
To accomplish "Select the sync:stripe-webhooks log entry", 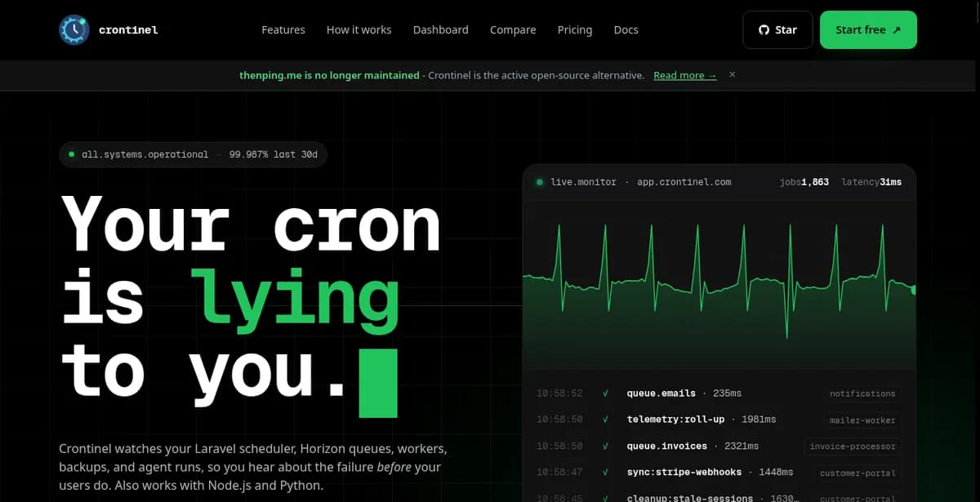I will click(x=719, y=473).
